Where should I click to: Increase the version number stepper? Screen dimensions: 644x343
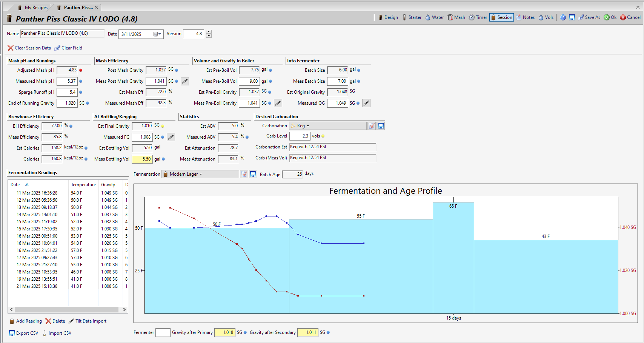(x=209, y=32)
